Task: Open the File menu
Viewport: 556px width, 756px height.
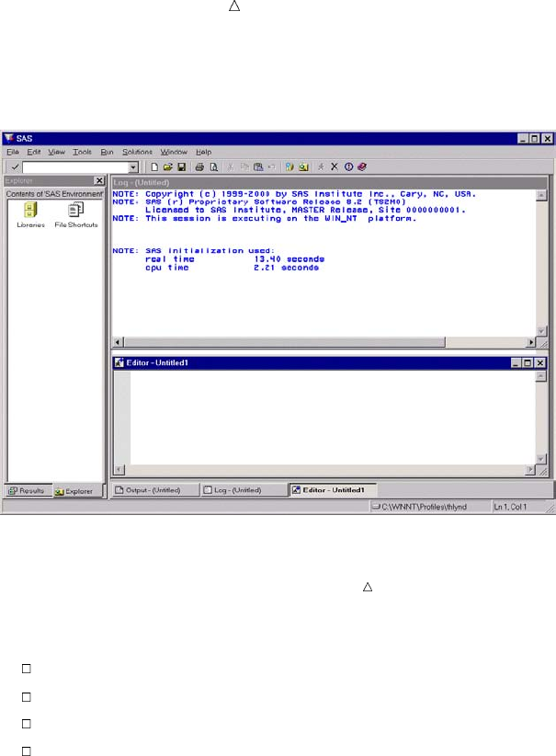Action: 13,152
